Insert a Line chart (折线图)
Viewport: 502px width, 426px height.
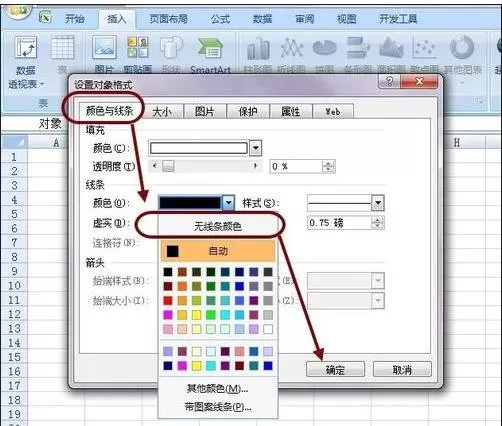coord(292,49)
